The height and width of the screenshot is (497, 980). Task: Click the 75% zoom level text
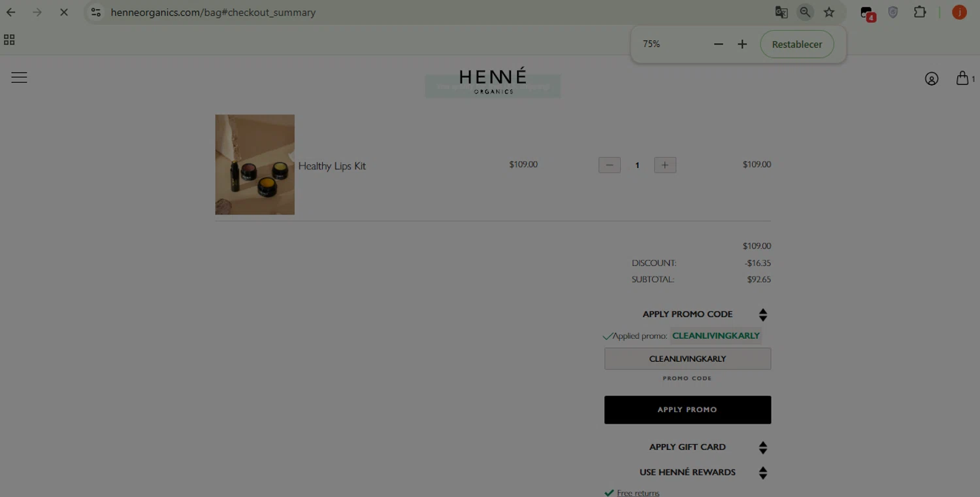(x=651, y=44)
